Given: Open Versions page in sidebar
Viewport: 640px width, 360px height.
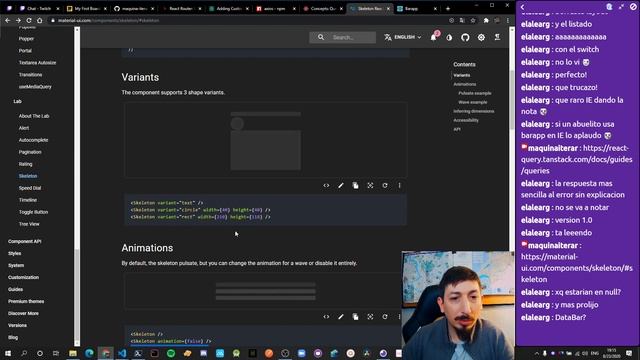Looking at the screenshot, I should (17, 325).
